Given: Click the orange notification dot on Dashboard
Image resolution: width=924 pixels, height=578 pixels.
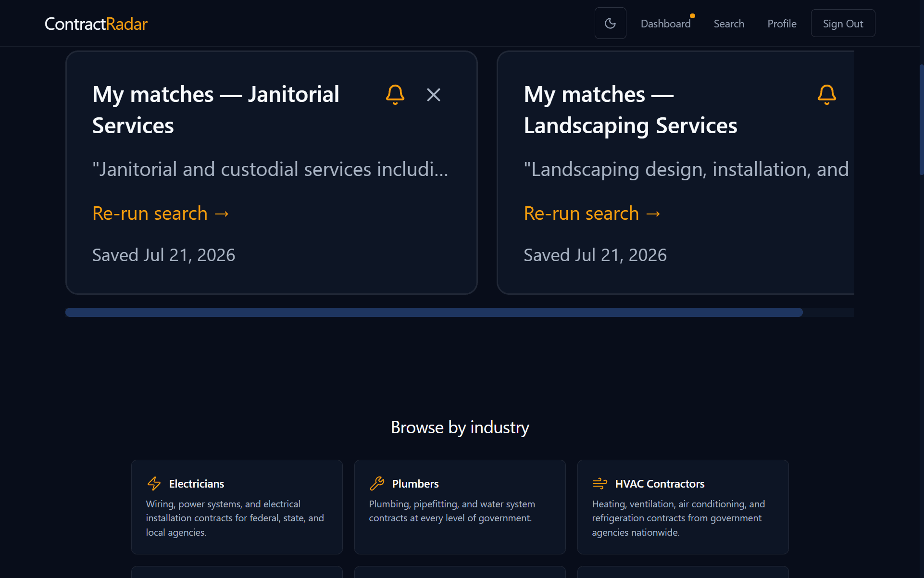Looking at the screenshot, I should tap(692, 16).
